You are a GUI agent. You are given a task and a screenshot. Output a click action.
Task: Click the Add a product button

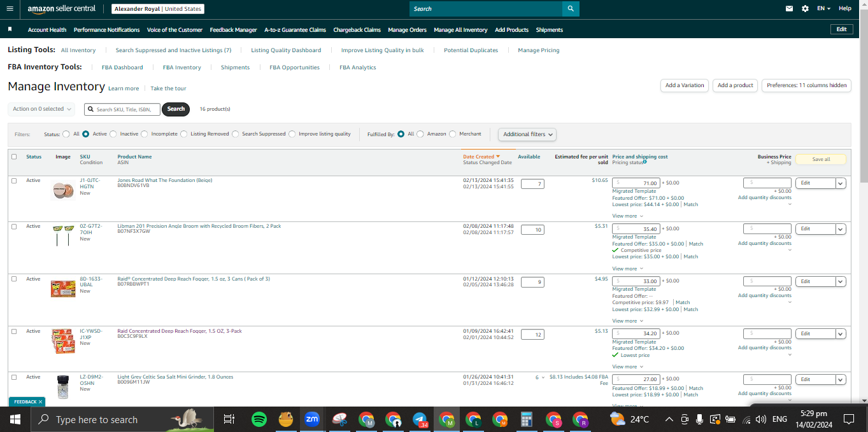click(736, 85)
